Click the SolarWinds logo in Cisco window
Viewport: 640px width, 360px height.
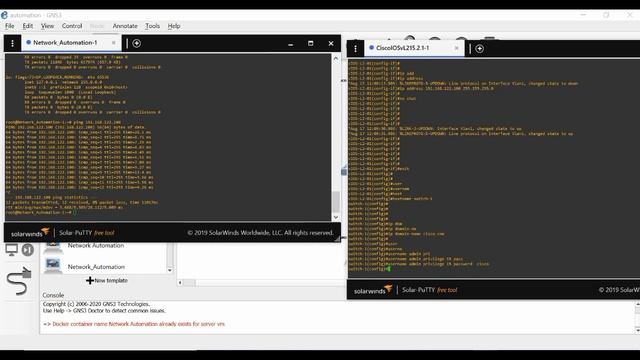coord(373,290)
